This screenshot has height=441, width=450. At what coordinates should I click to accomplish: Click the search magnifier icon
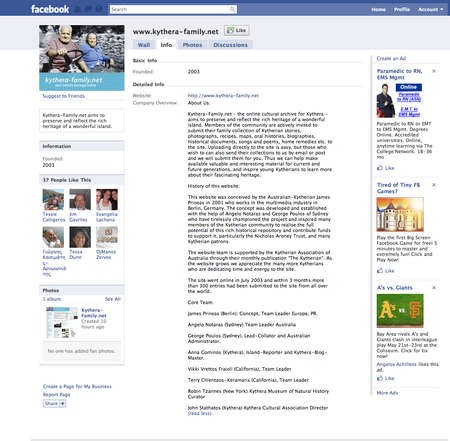click(x=232, y=9)
